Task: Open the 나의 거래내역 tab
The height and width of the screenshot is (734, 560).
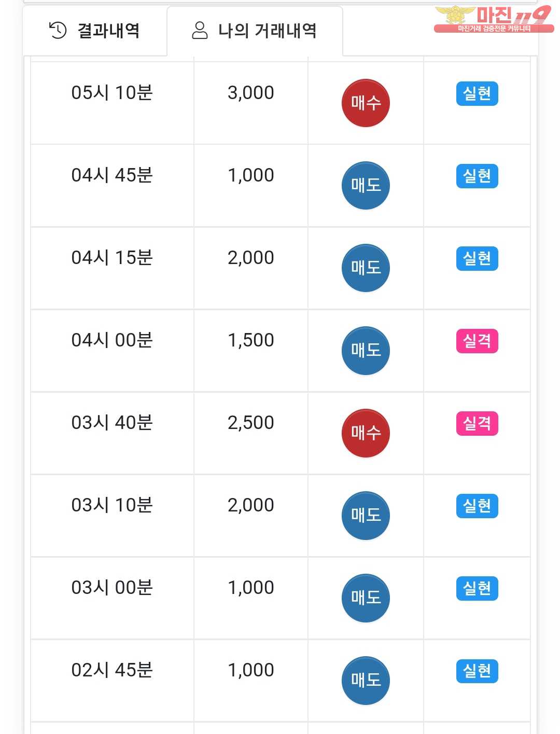Action: (x=255, y=31)
